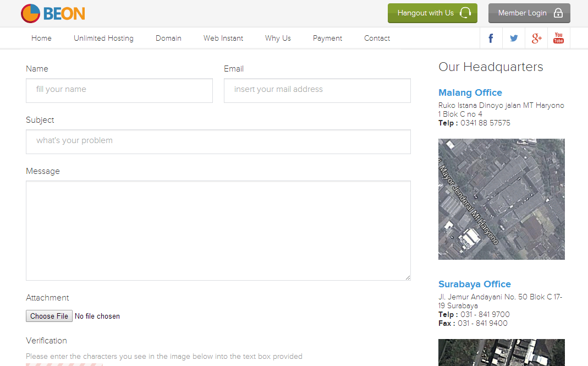Go to the Home menu item
This screenshot has width=588, height=366.
click(41, 39)
